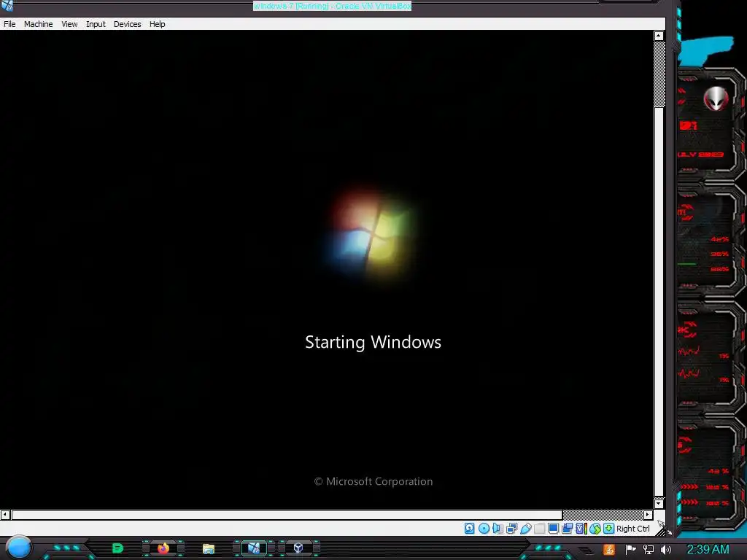The height and width of the screenshot is (560, 747).
Task: Click the Right Ctrl host key label
Action: (633, 529)
